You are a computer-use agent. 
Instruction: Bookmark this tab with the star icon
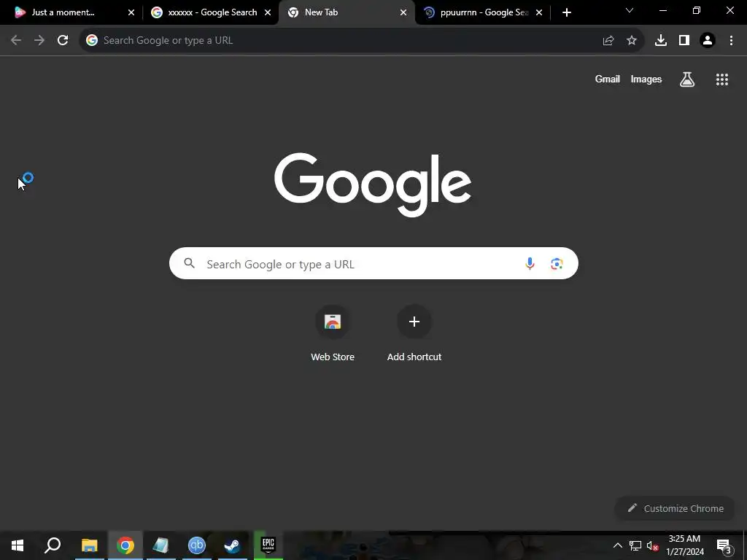632,41
